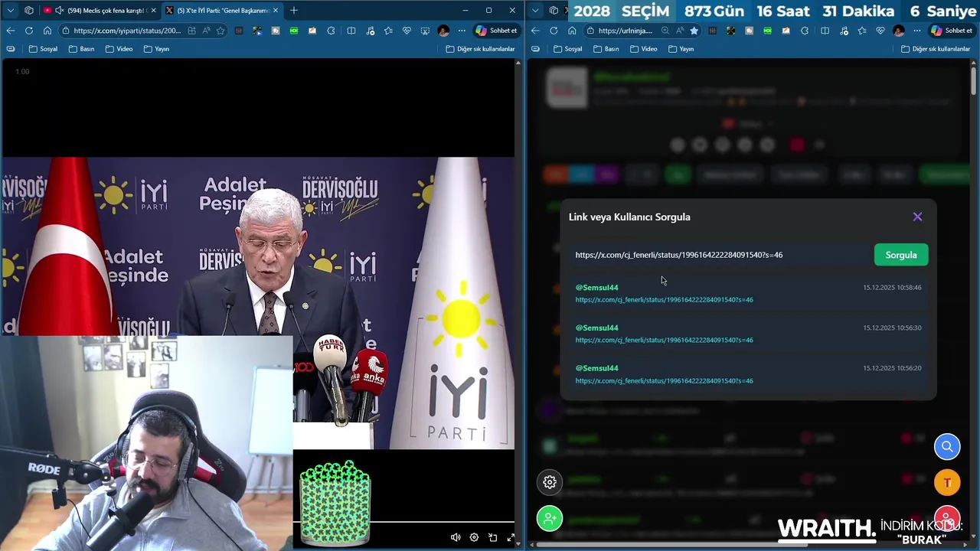The height and width of the screenshot is (551, 980).
Task: Click Sohbet et Copilot button in left window
Action: tap(496, 31)
